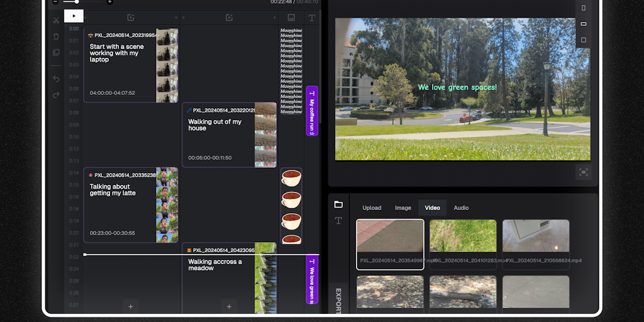Viewport: 644px width, 322px height.
Task: Select the portrait aspect ratio option
Action: click(584, 8)
